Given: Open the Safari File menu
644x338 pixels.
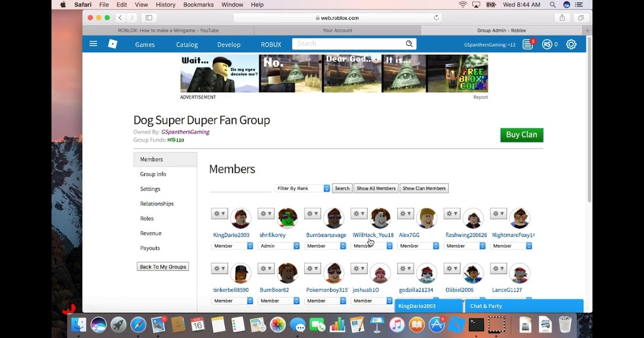Looking at the screenshot, I should 104,5.
